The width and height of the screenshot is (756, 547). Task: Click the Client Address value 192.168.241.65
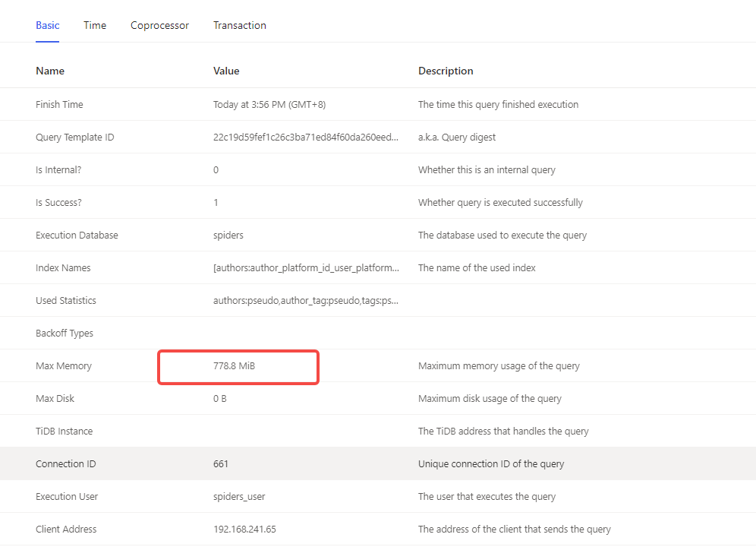point(244,529)
